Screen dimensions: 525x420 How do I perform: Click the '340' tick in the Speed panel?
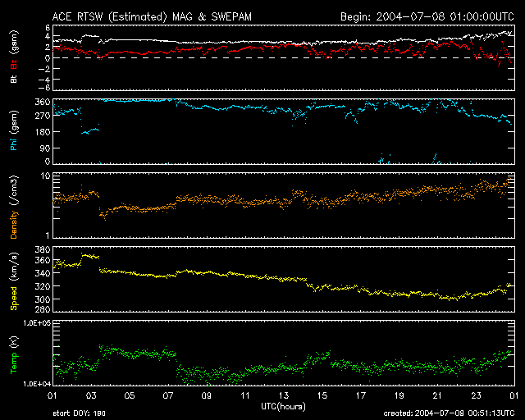coord(43,273)
